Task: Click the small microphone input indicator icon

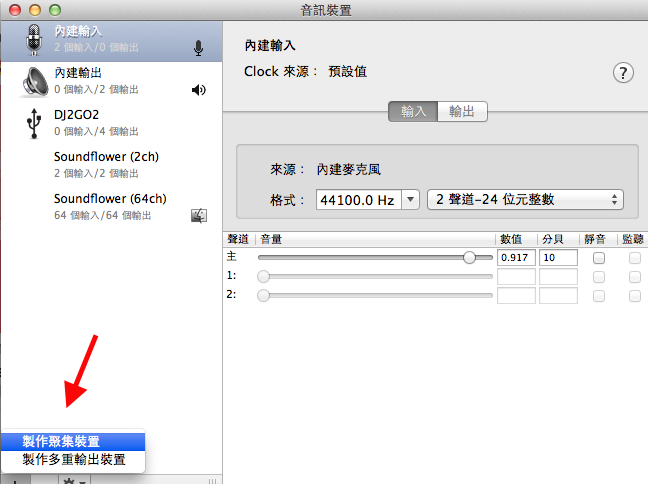Action: 198,48
